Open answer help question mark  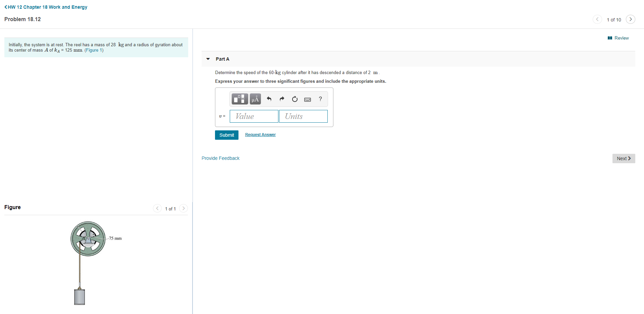tap(320, 99)
